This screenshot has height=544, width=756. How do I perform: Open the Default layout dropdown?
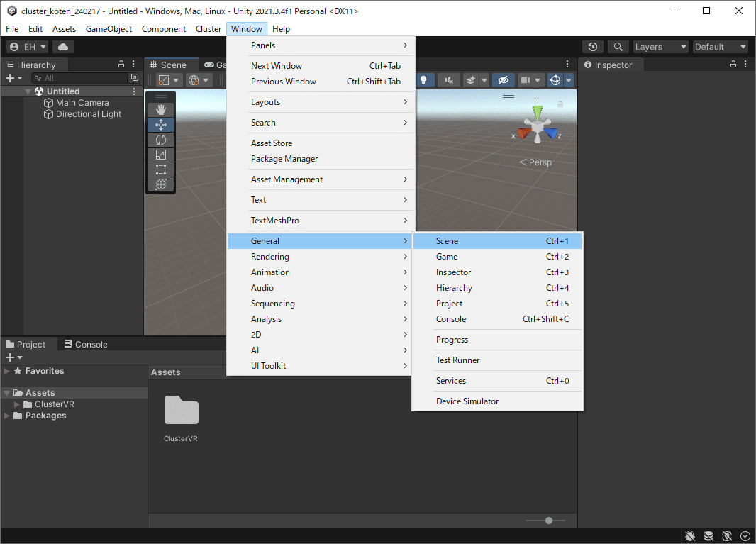[x=721, y=47]
